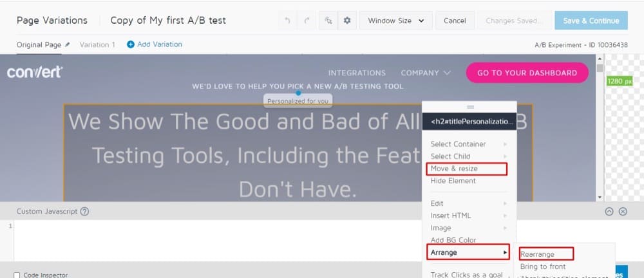Screen dimensions: 644x278
Task: Click the redo arrow icon
Action: coord(307,21)
